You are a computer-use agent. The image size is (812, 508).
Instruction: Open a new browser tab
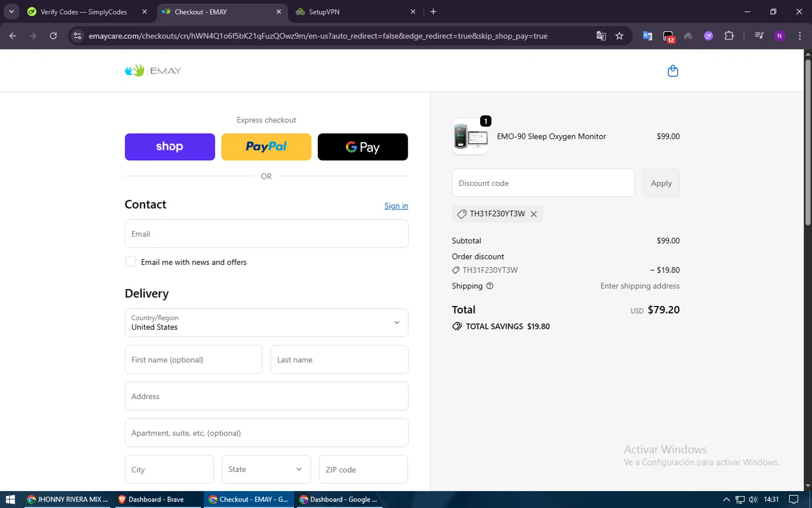coord(433,11)
